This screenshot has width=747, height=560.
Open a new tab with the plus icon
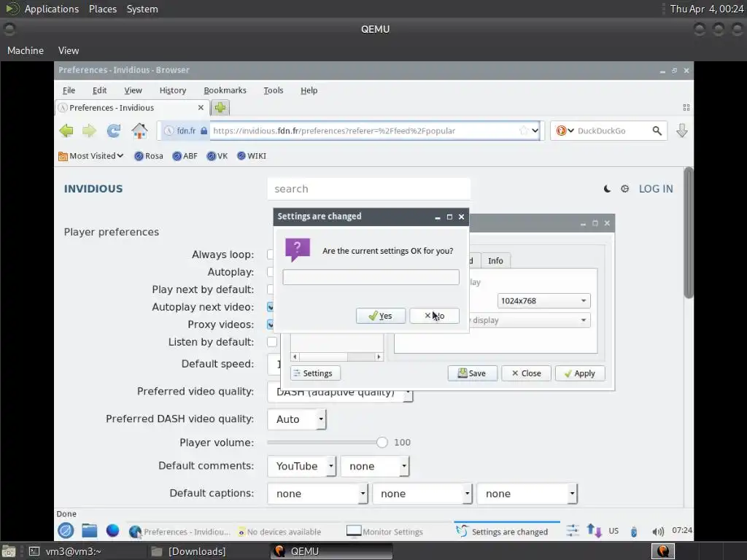[220, 108]
